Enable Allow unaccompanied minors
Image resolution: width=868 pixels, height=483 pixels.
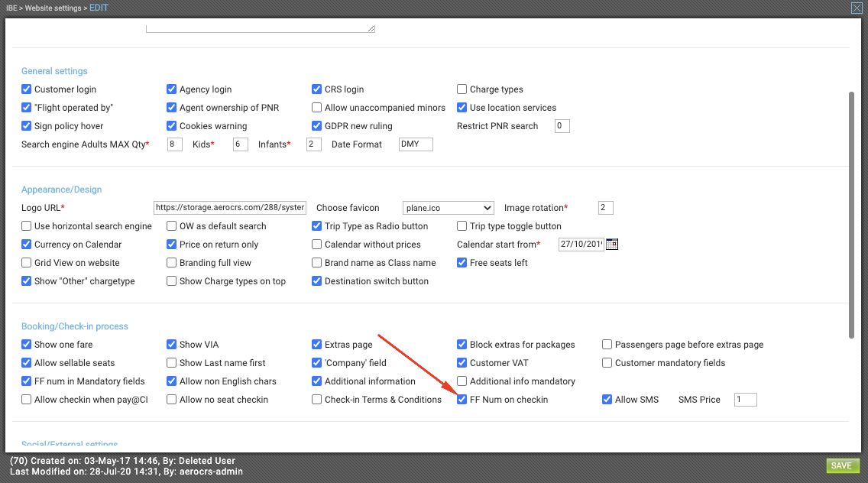click(316, 108)
